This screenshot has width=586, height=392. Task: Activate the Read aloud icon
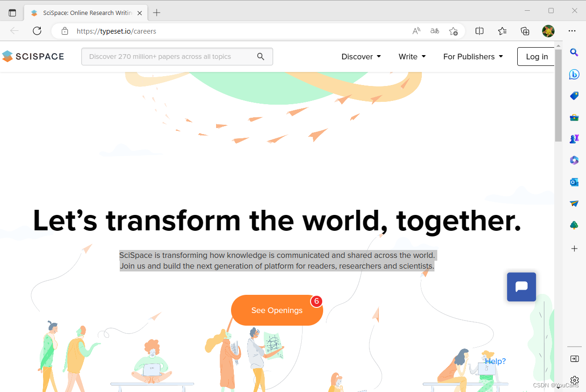(x=416, y=31)
